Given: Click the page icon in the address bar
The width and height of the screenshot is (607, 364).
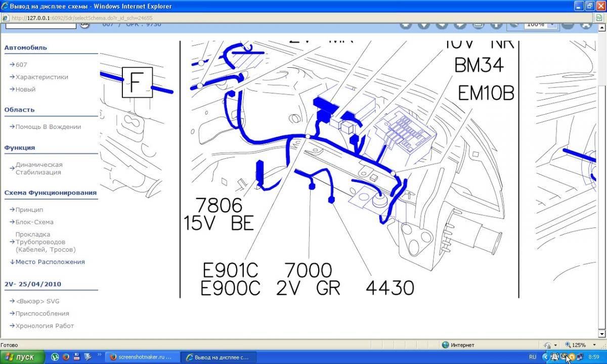Looking at the screenshot, I should [x=6, y=18].
